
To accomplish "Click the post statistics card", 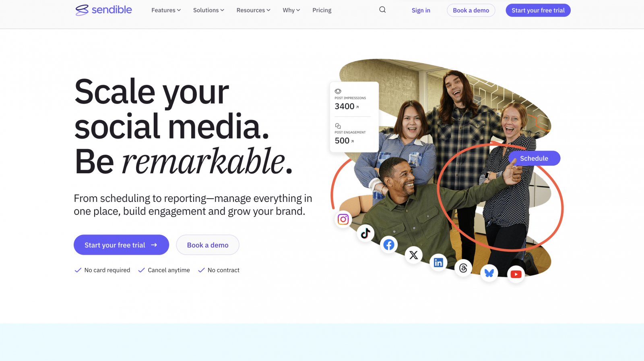I will [x=354, y=117].
